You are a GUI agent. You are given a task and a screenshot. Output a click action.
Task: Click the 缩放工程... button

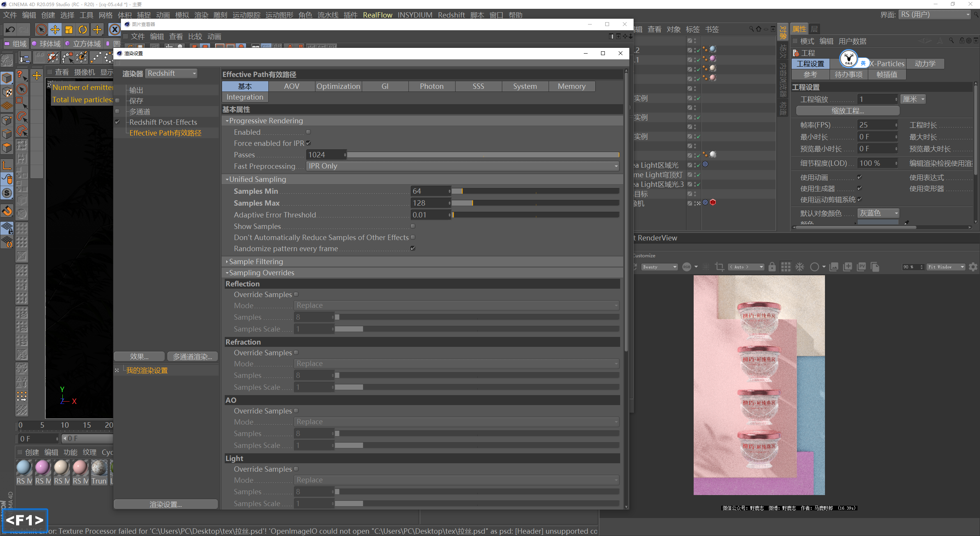[x=848, y=111]
